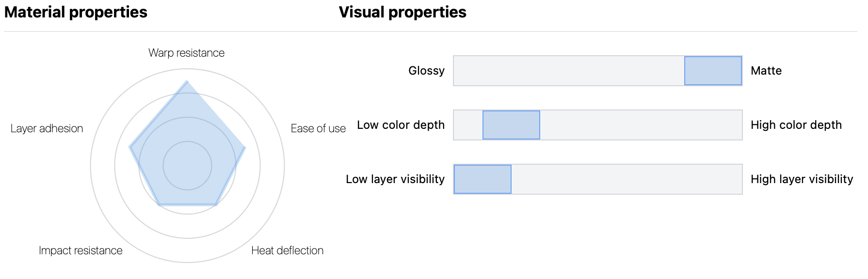Click the empty track of layer visibility bar
Viewport: 868px width, 279px height.
627,179
